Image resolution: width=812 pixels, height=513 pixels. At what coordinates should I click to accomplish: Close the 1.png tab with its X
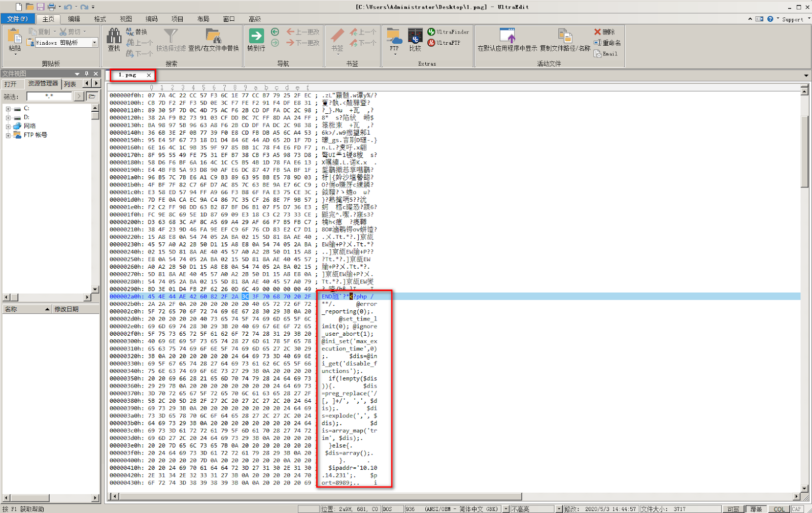149,75
